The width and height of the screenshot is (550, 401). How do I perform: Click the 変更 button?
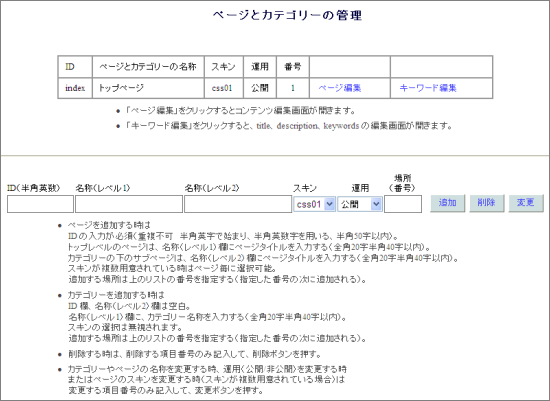[x=526, y=203]
